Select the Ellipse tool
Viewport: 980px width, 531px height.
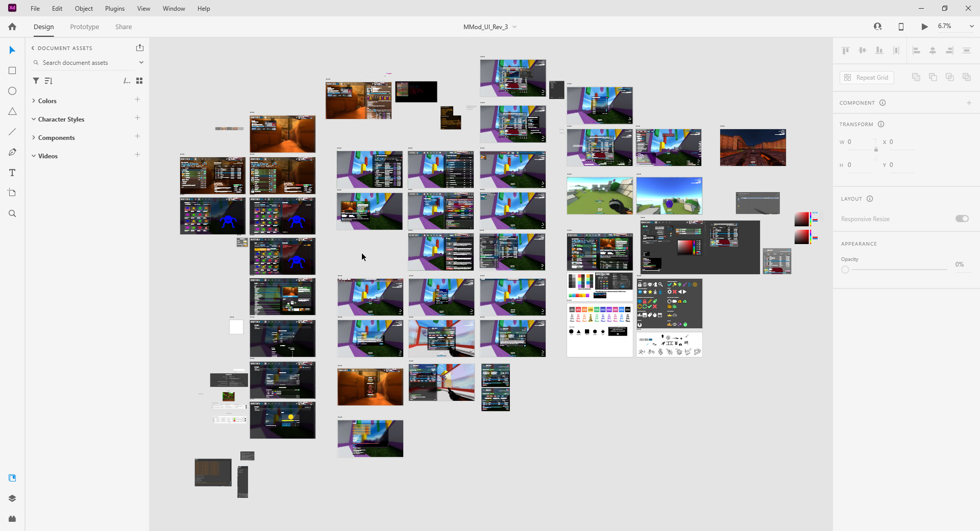pos(12,90)
